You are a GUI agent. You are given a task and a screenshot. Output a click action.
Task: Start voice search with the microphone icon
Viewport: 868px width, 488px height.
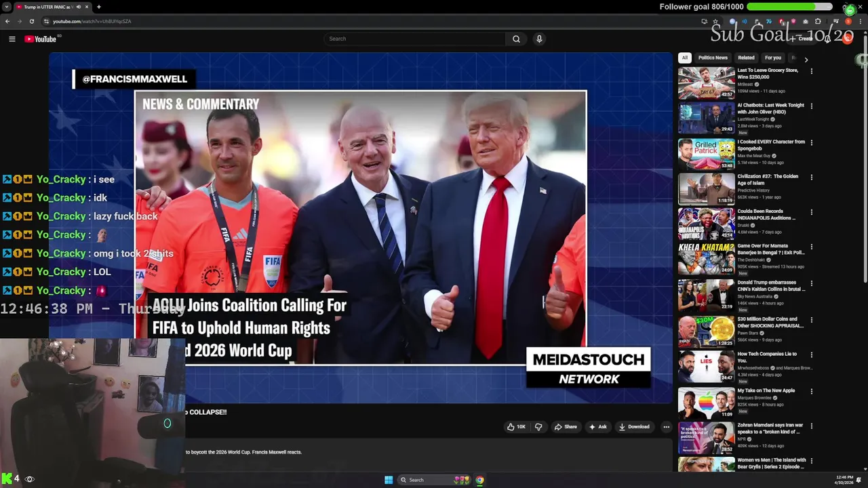pyautogui.click(x=539, y=39)
